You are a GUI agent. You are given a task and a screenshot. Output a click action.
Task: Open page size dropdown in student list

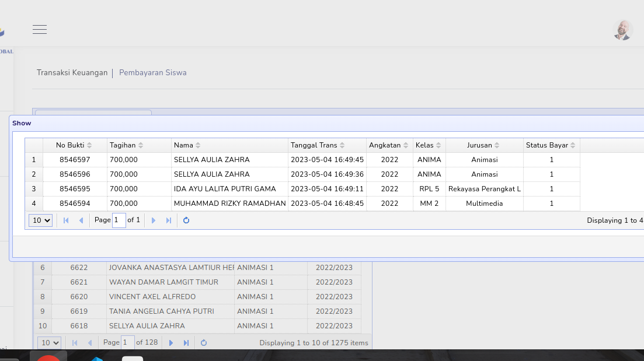pyautogui.click(x=49, y=343)
